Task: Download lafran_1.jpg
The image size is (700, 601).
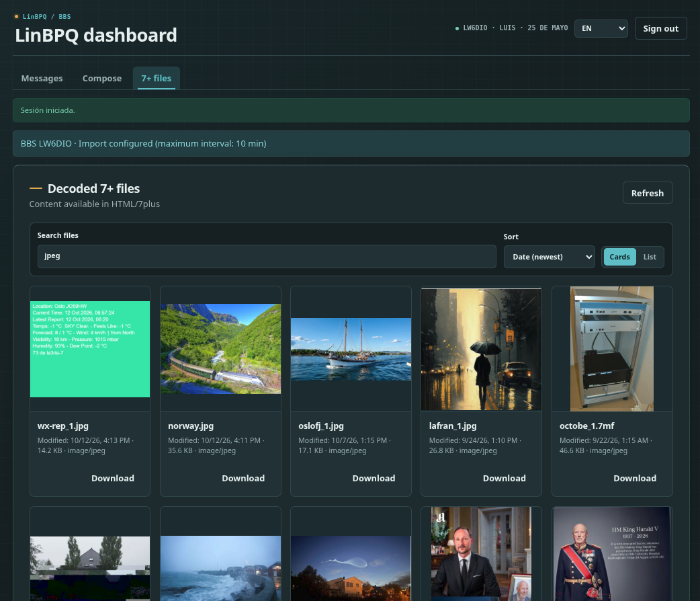Action: tap(504, 478)
